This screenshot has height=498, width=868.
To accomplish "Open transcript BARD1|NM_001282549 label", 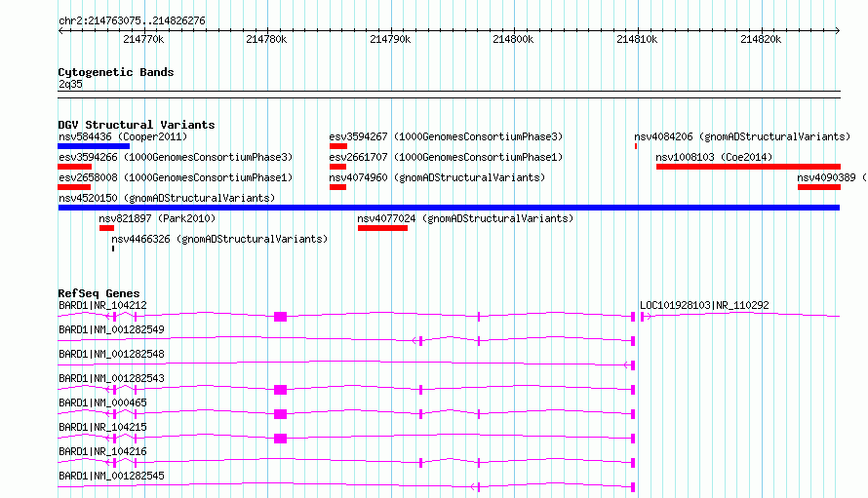I will click(111, 329).
